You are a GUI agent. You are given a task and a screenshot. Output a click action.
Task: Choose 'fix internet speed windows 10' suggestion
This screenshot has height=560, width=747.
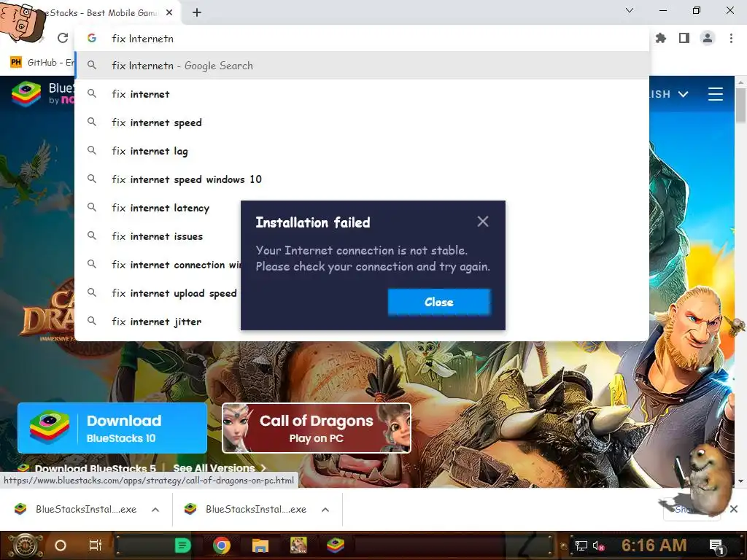pos(362,179)
